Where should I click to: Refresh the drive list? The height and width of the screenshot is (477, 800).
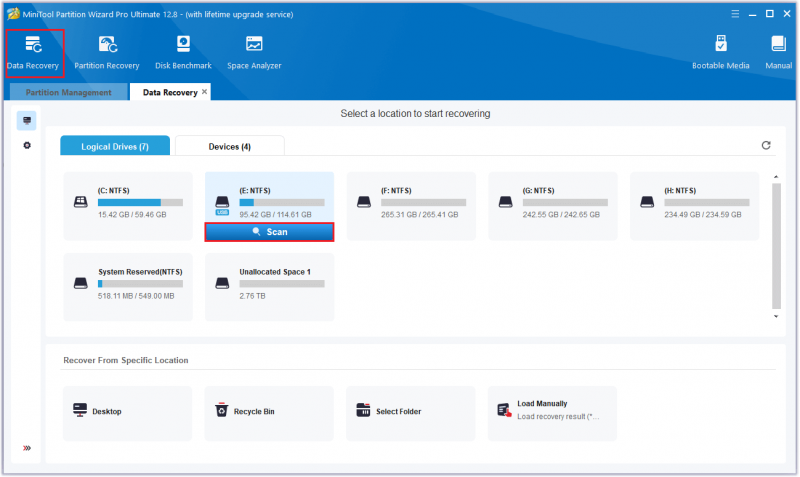766,145
